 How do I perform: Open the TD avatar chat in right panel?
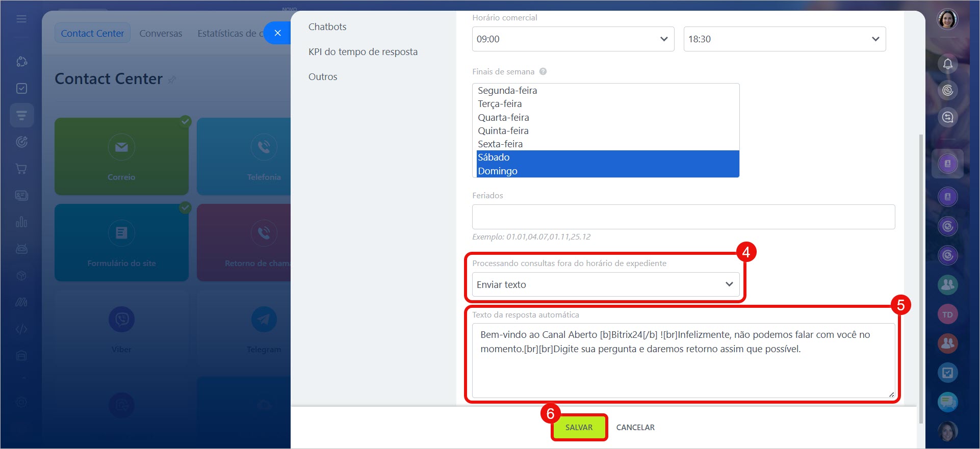point(947,314)
